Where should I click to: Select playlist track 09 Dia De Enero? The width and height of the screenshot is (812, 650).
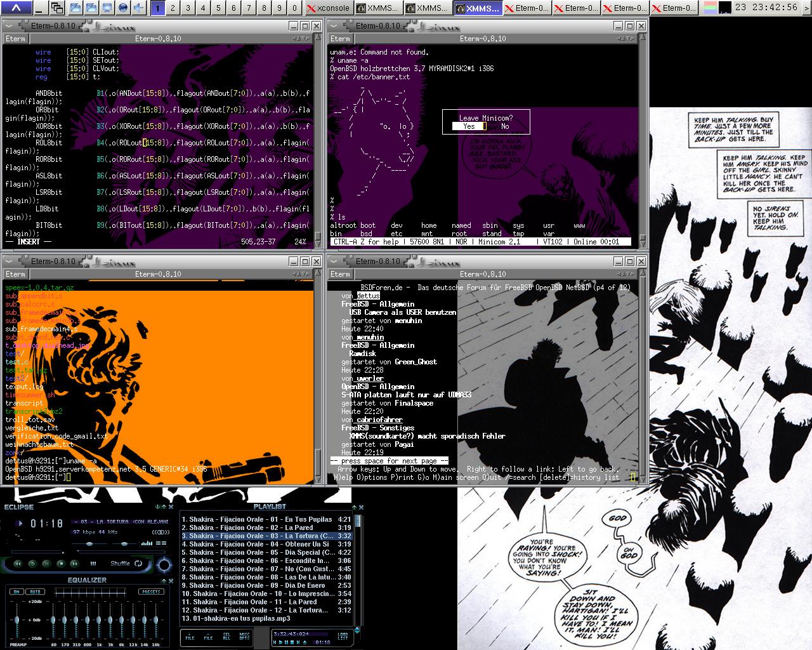pyautogui.click(x=266, y=585)
